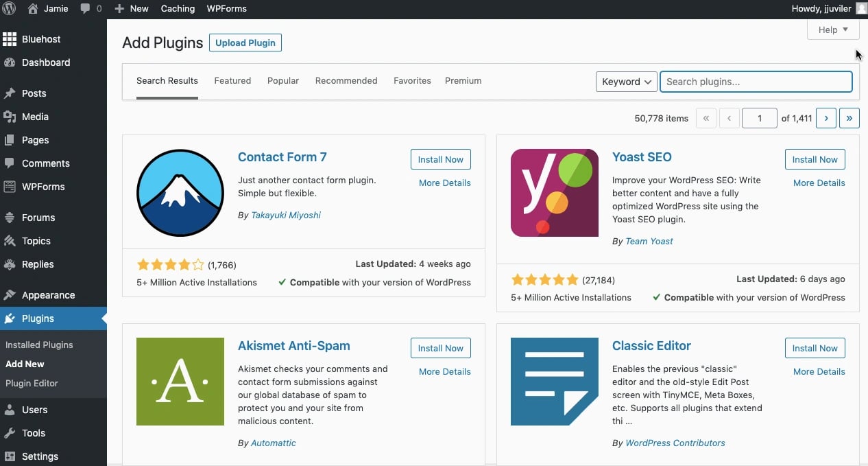Click the comments bubble icon in admin bar

[86, 8]
